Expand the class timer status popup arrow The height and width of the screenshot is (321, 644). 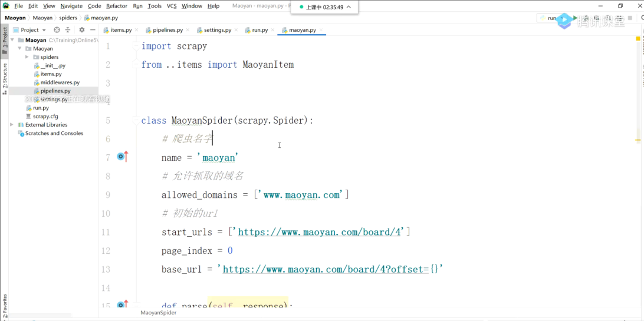pyautogui.click(x=349, y=7)
